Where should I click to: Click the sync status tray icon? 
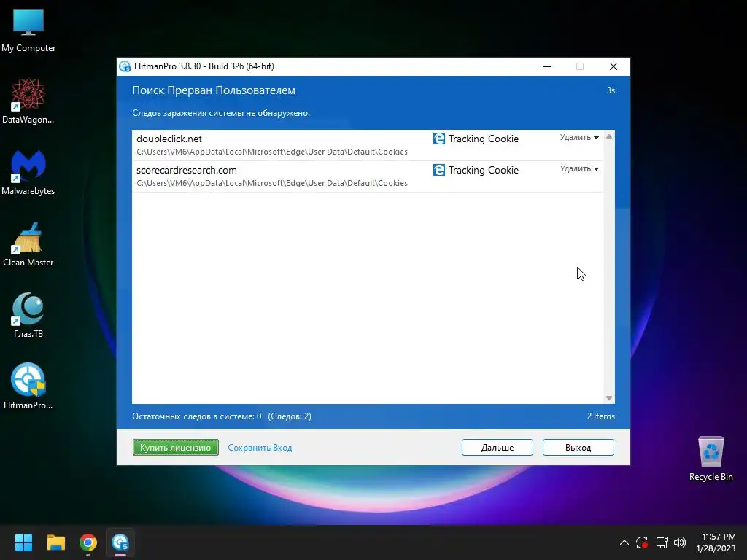pos(642,542)
